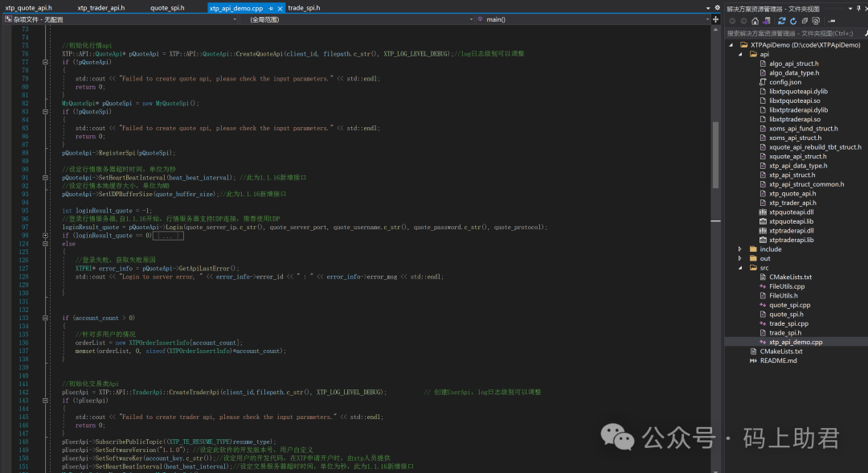Click the search magnifier icon in Solution Explorer
The height and width of the screenshot is (473, 868).
tap(865, 34)
